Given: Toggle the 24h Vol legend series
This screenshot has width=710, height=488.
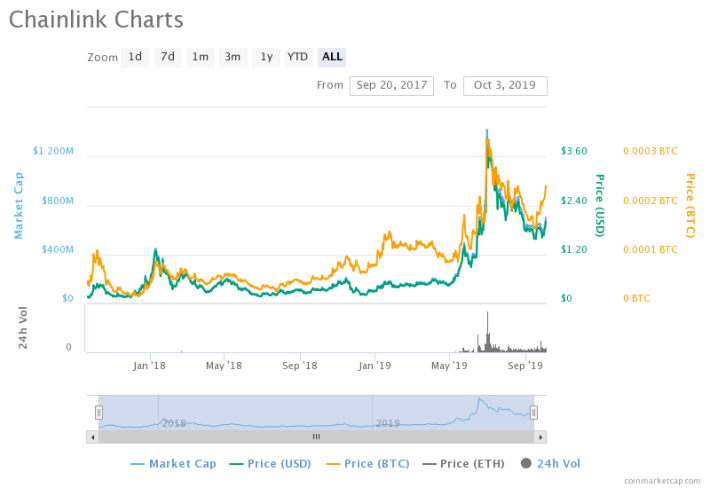Looking at the screenshot, I should click(x=551, y=464).
